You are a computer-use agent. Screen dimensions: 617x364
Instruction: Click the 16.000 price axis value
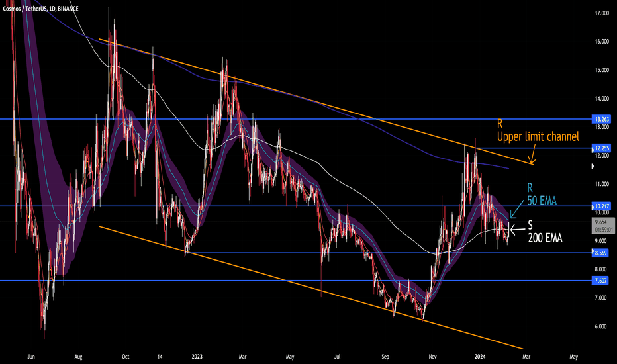coord(602,42)
